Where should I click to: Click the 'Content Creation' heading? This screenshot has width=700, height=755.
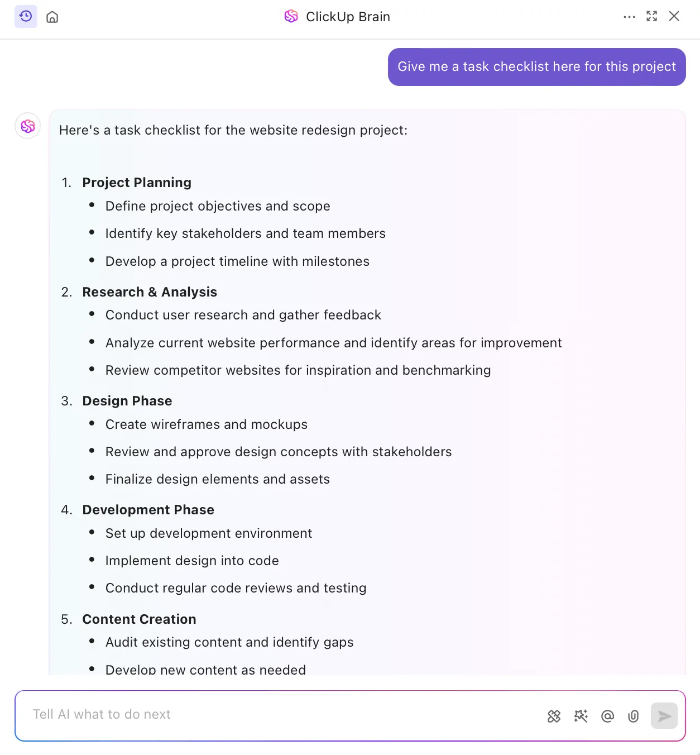(139, 619)
